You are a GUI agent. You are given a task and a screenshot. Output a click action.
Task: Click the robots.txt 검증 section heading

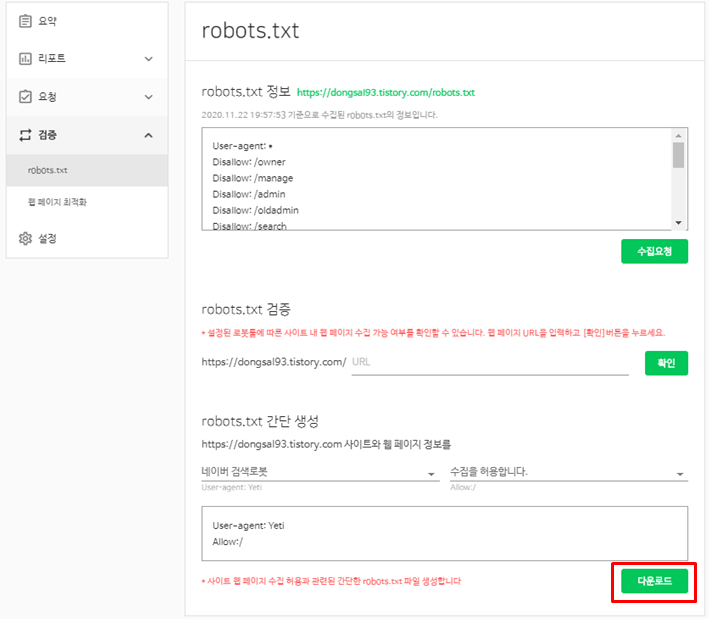coord(246,310)
